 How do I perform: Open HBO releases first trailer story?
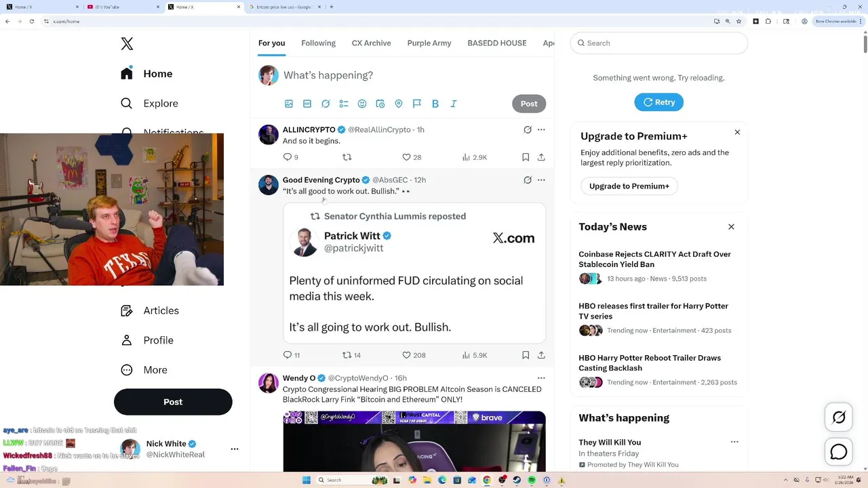[653, 311]
